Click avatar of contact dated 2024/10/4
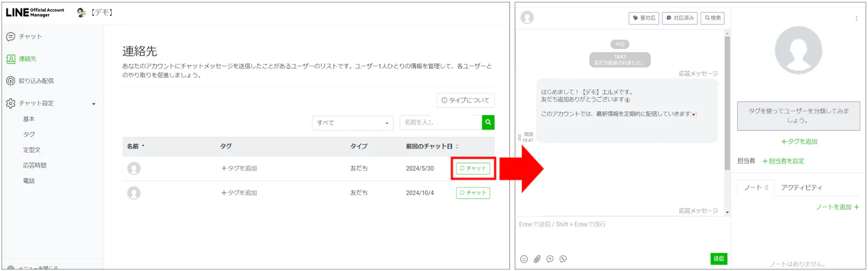The width and height of the screenshot is (868, 271). point(134,193)
